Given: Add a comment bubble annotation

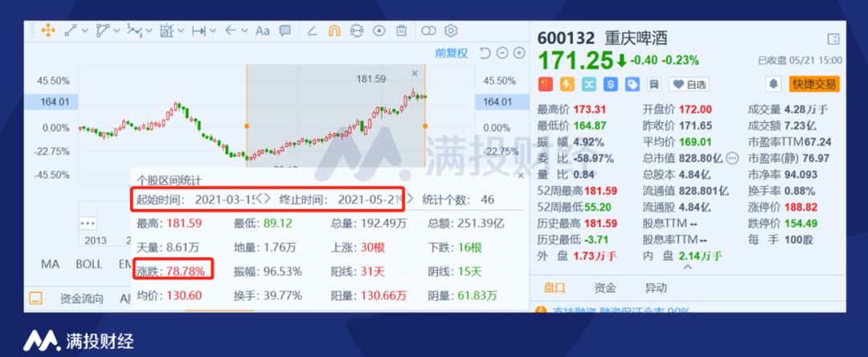Looking at the screenshot, I should 285,31.
